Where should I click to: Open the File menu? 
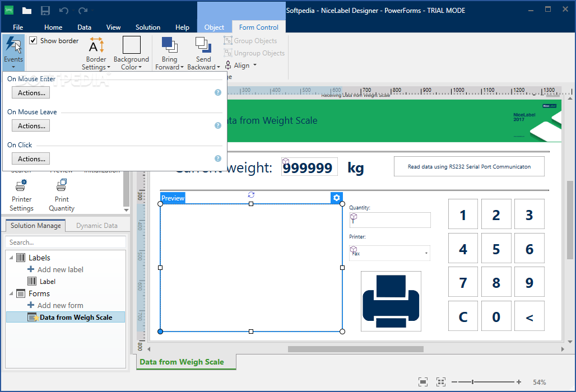[x=18, y=27]
